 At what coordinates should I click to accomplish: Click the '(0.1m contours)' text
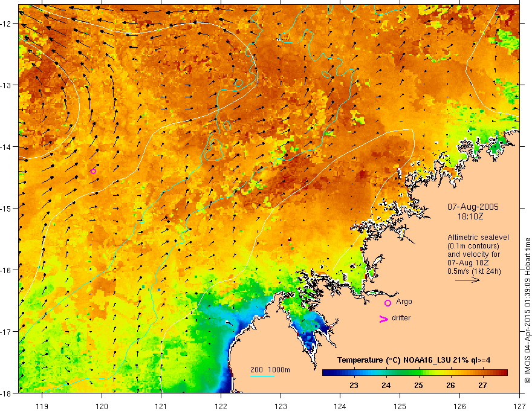click(473, 246)
